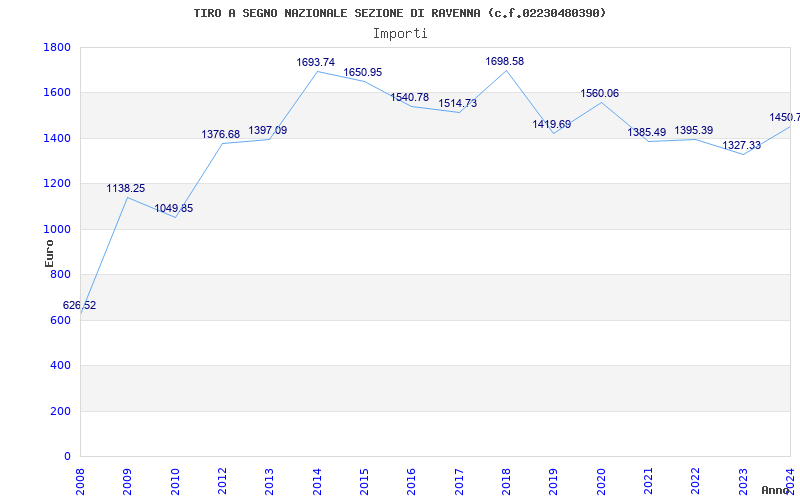Click x-axis year 2015
Screen dimensions: 800x500
pos(364,482)
